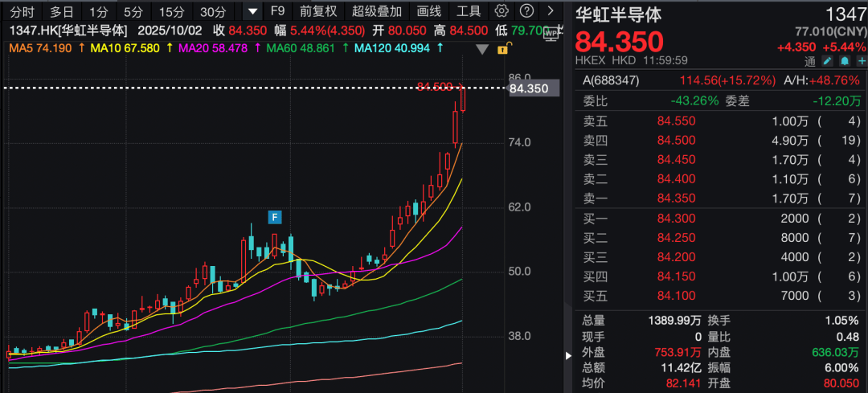Toggle the yellow chart lock icon
This screenshot has width=868, height=393.
click(x=502, y=48)
